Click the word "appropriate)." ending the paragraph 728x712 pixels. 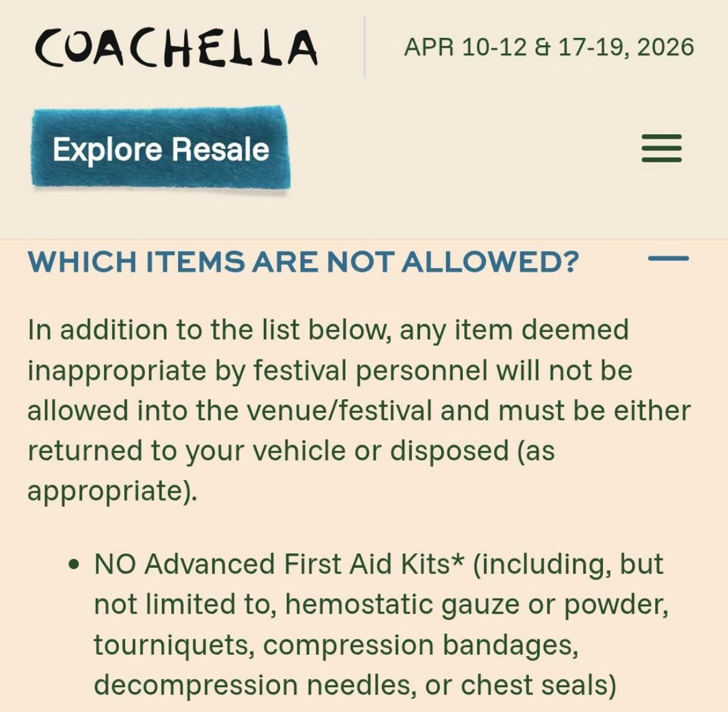coord(112,491)
